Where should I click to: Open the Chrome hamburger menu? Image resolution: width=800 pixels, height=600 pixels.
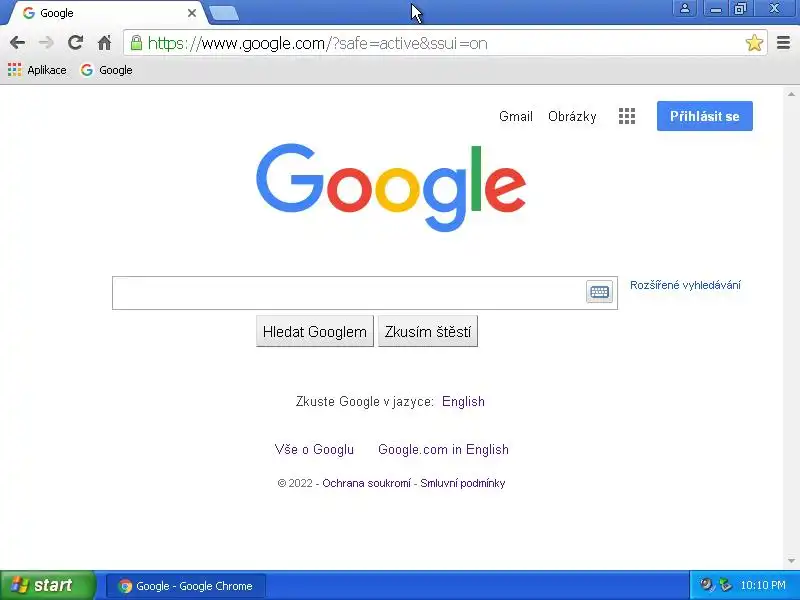[783, 43]
